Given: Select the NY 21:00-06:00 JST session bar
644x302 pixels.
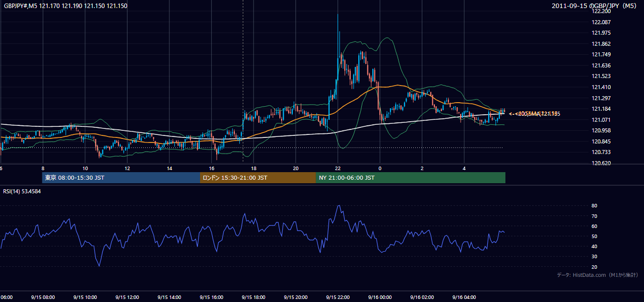Looking at the screenshot, I should point(411,178).
